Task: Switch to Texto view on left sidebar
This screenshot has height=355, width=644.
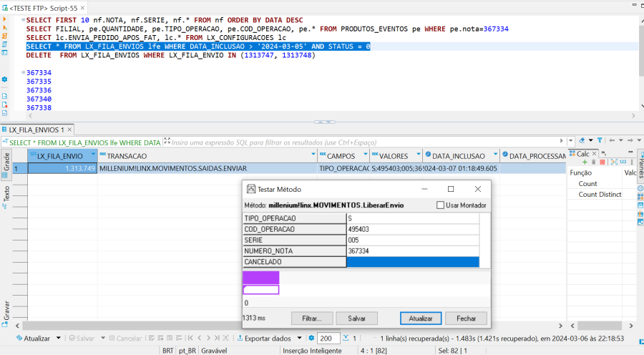Action: click(6, 196)
